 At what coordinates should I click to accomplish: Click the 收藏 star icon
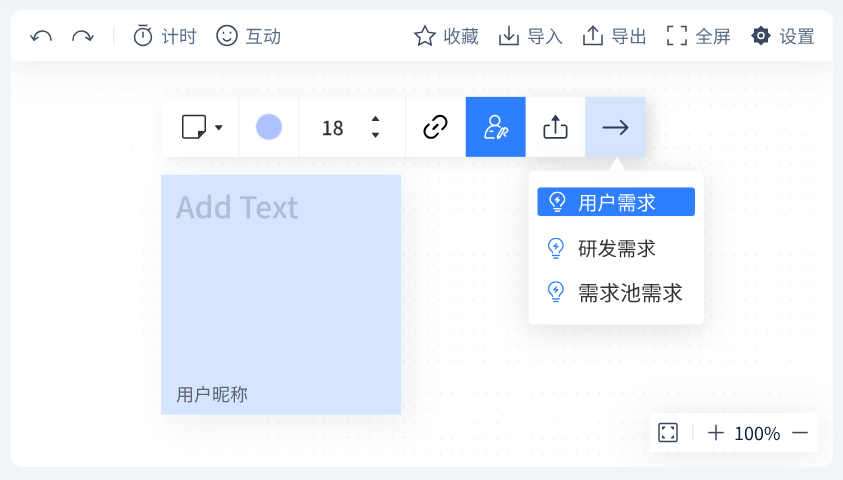coord(425,36)
